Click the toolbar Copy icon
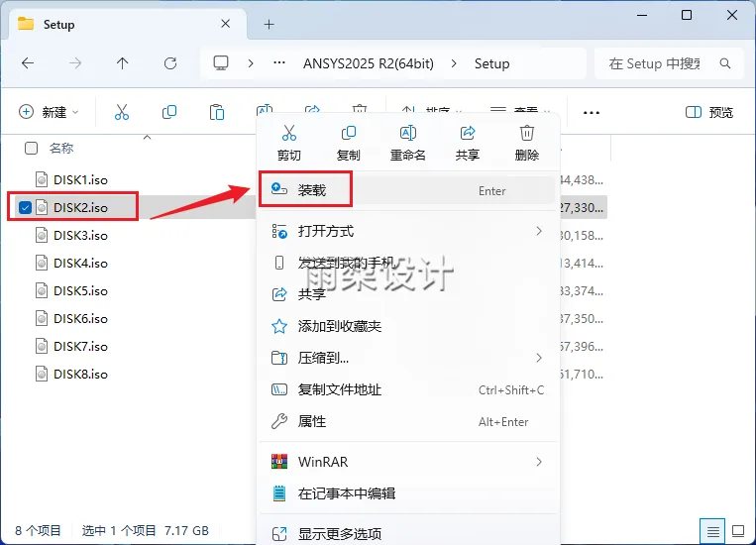 (x=169, y=112)
